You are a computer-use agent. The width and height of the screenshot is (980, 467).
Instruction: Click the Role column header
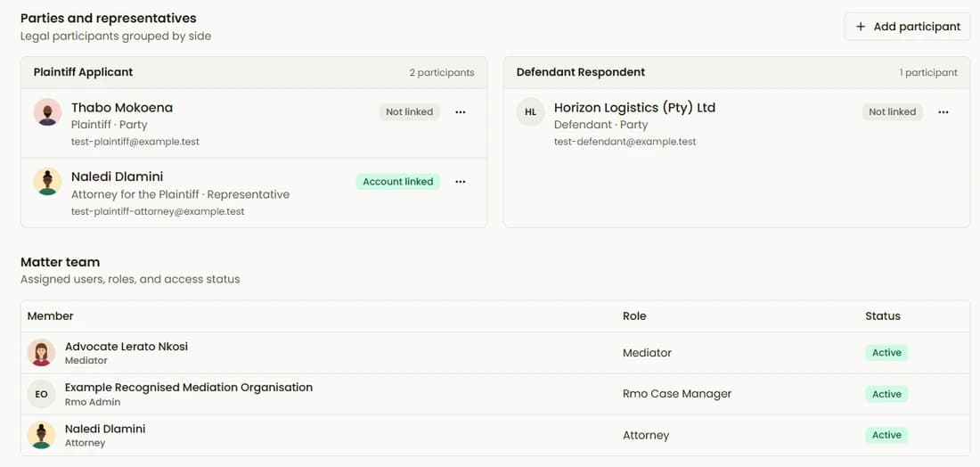coord(634,316)
